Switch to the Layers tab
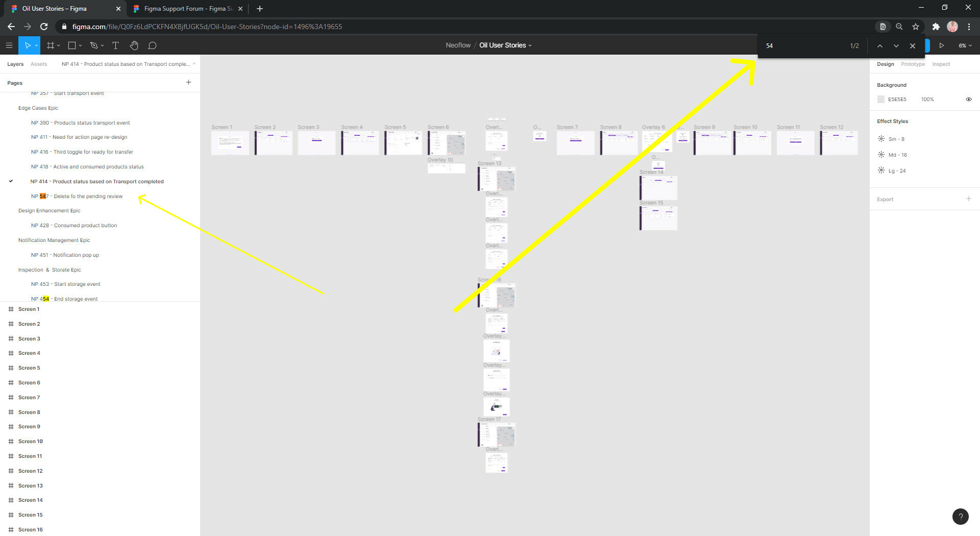 (x=15, y=64)
